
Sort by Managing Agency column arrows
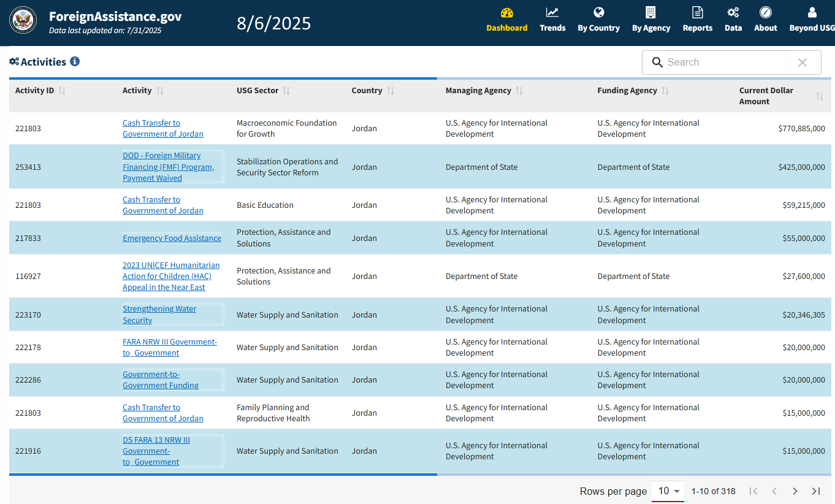click(x=519, y=91)
